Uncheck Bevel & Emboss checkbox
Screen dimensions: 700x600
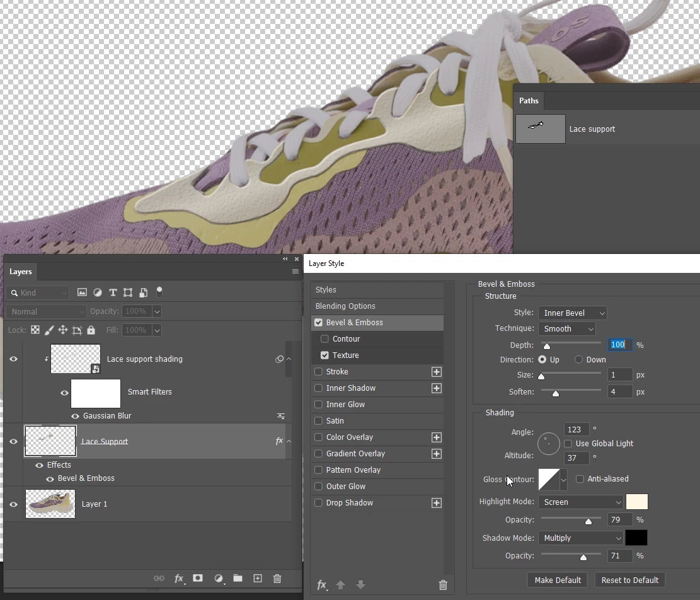(x=318, y=322)
